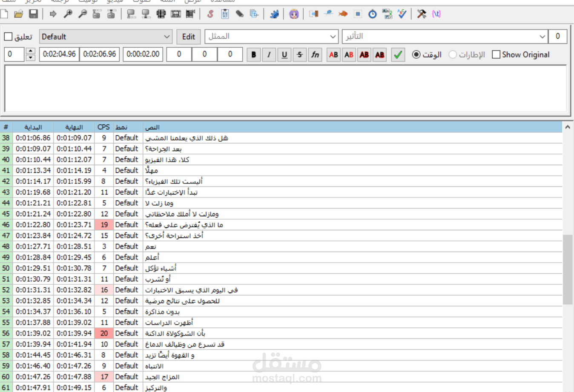574x392 pixels.
Task: Open Options via the tools icon
Action: pos(422,14)
